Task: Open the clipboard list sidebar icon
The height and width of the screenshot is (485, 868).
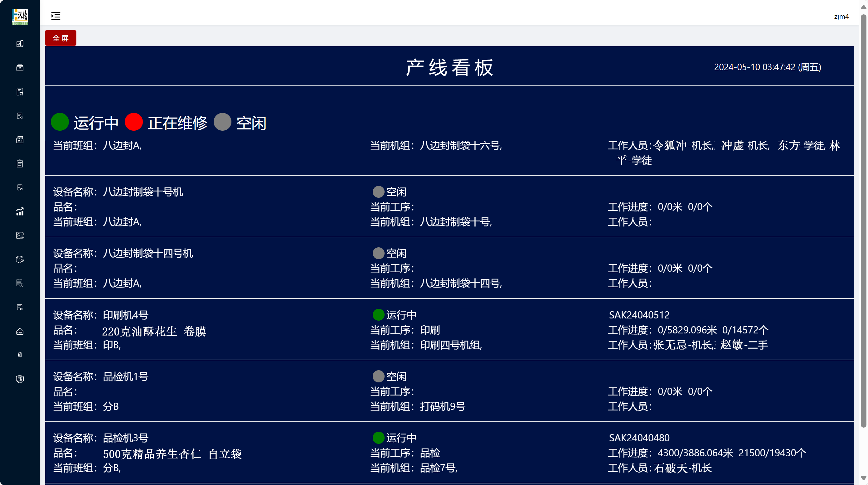Action: (x=20, y=163)
